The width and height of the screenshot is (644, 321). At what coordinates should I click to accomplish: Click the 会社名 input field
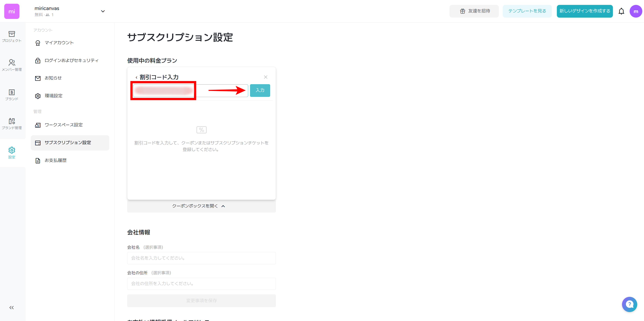(x=201, y=258)
